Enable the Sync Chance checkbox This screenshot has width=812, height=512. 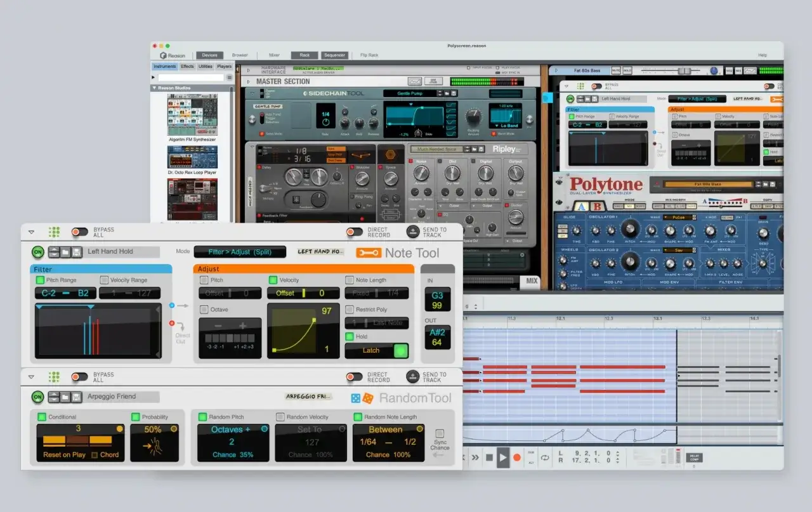(440, 433)
